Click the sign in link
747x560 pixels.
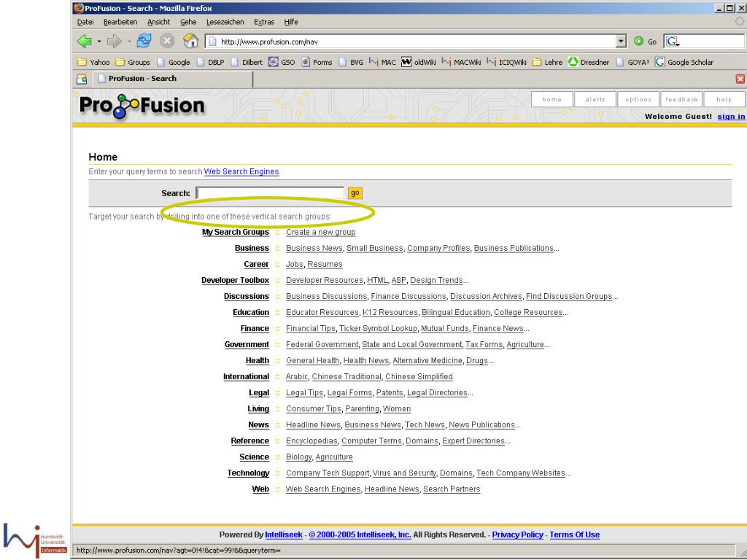(731, 117)
